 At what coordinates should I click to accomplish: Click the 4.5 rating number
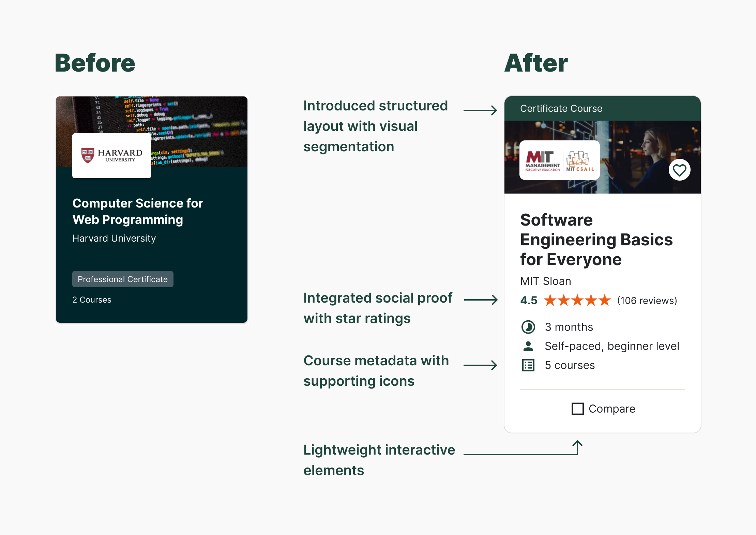point(529,301)
